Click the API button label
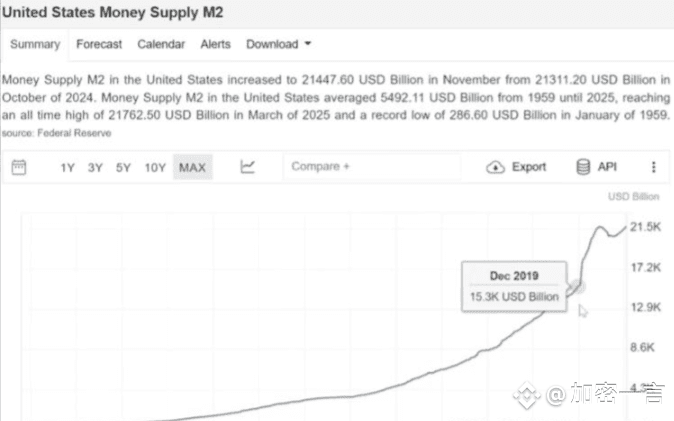 click(607, 167)
